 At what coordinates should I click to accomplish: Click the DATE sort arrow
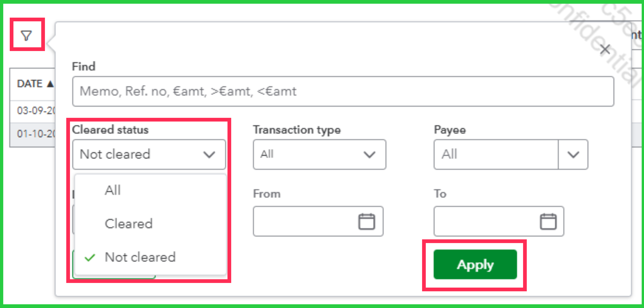50,84
